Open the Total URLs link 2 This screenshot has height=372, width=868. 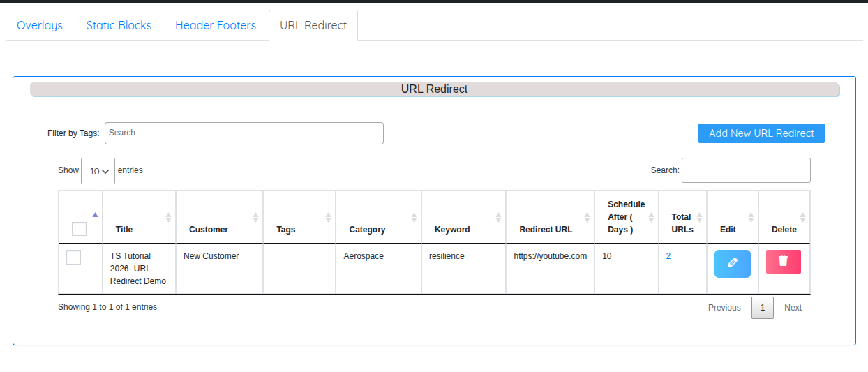point(668,256)
